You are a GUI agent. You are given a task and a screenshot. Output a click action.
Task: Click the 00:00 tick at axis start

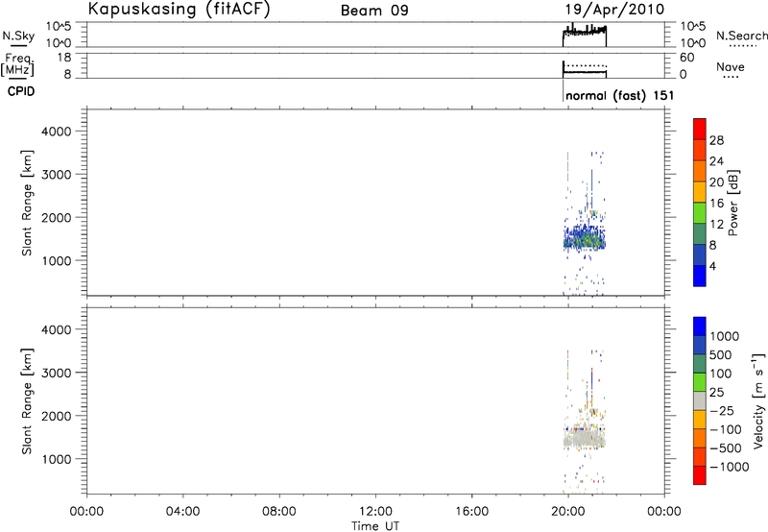tap(86, 512)
